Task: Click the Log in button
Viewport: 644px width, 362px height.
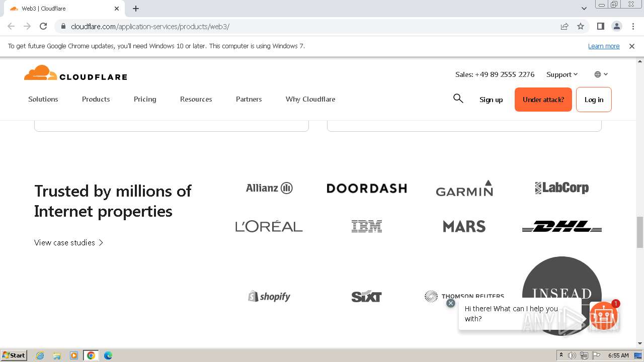Action: pos(594,100)
